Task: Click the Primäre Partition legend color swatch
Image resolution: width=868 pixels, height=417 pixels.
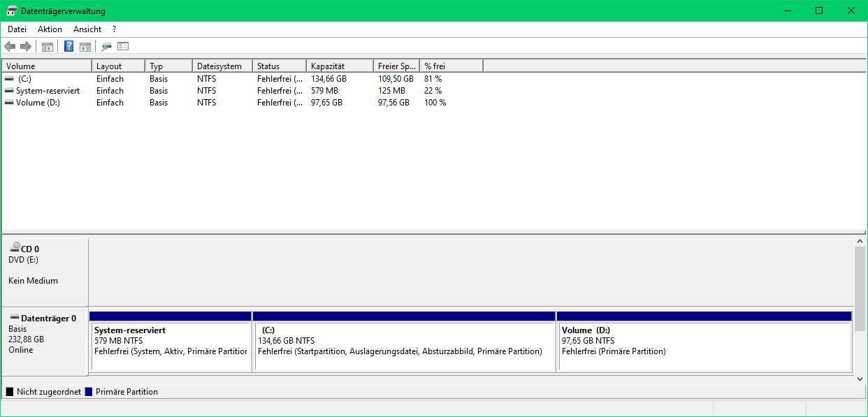Action: 89,392
